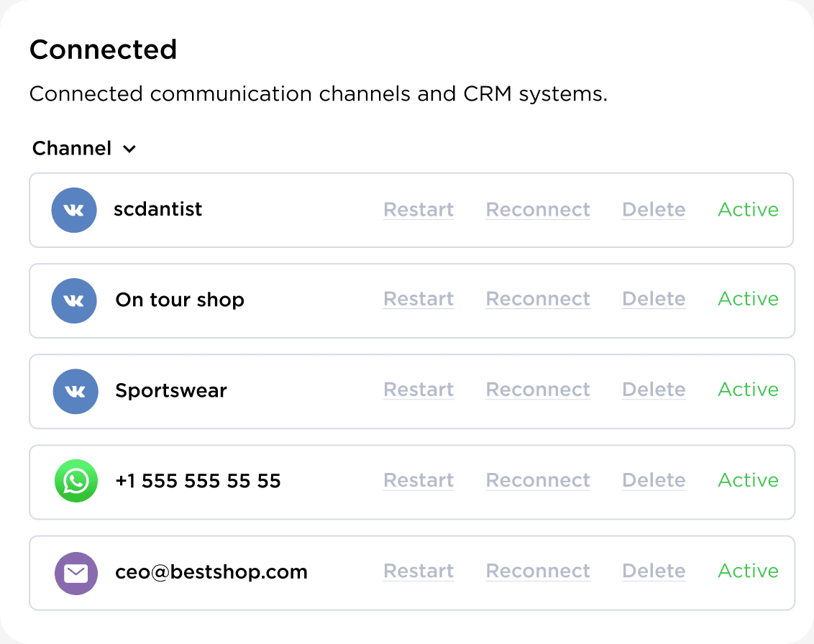This screenshot has width=814, height=644.
Task: Click the VK icon next to Sportswear
Action: click(x=76, y=391)
